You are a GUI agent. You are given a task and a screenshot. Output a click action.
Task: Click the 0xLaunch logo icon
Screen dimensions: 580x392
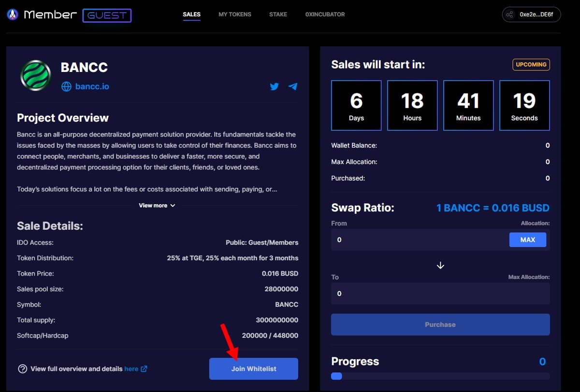click(x=13, y=15)
